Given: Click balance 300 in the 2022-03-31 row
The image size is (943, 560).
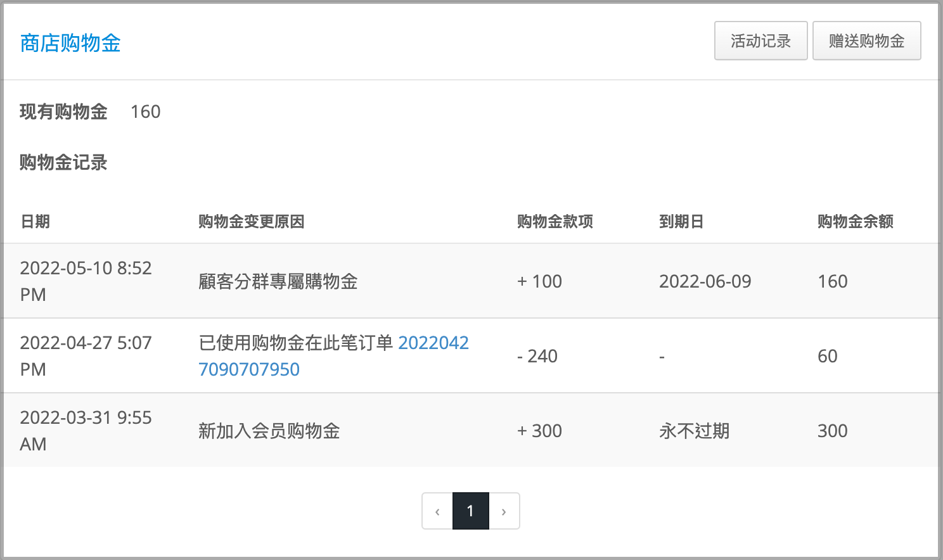Looking at the screenshot, I should (x=832, y=431).
